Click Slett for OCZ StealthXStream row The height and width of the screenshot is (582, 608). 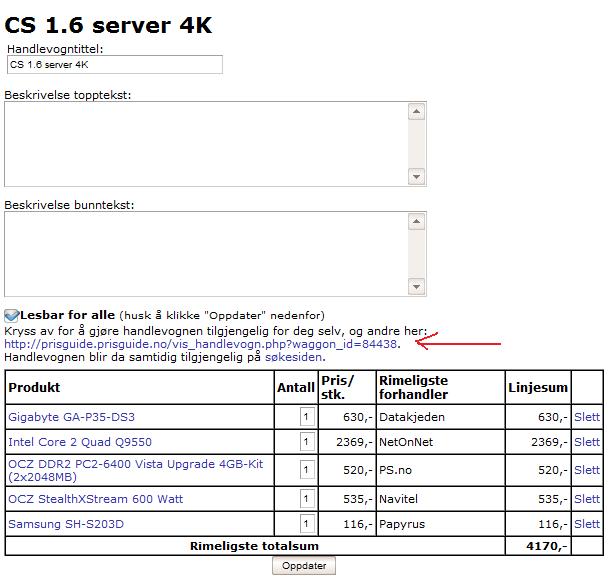pyautogui.click(x=587, y=499)
